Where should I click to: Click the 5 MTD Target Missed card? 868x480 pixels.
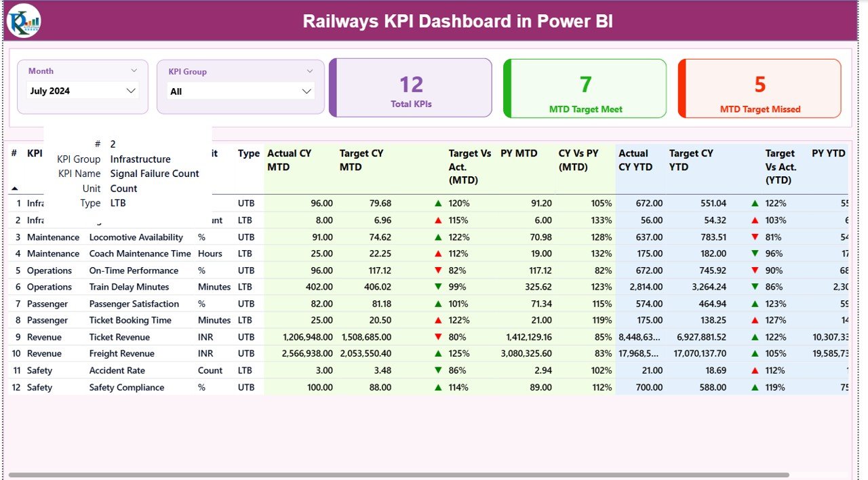tap(759, 87)
